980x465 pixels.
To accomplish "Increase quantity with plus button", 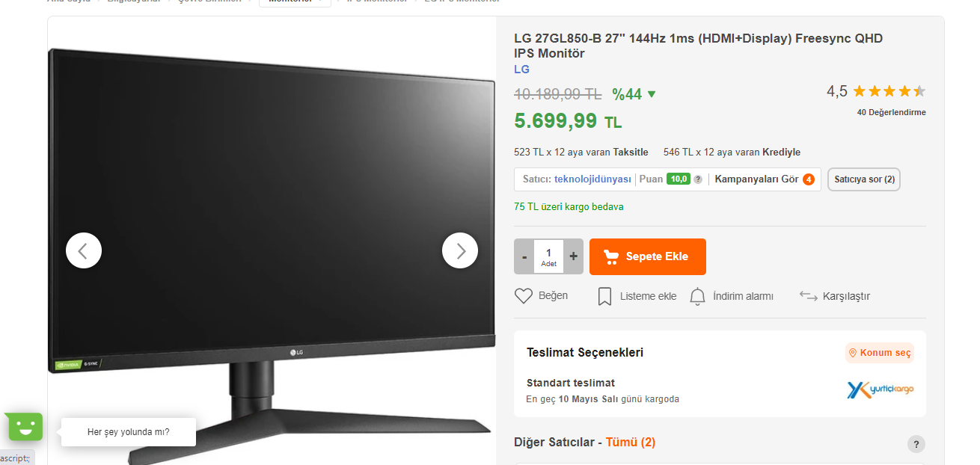I will pos(574,256).
